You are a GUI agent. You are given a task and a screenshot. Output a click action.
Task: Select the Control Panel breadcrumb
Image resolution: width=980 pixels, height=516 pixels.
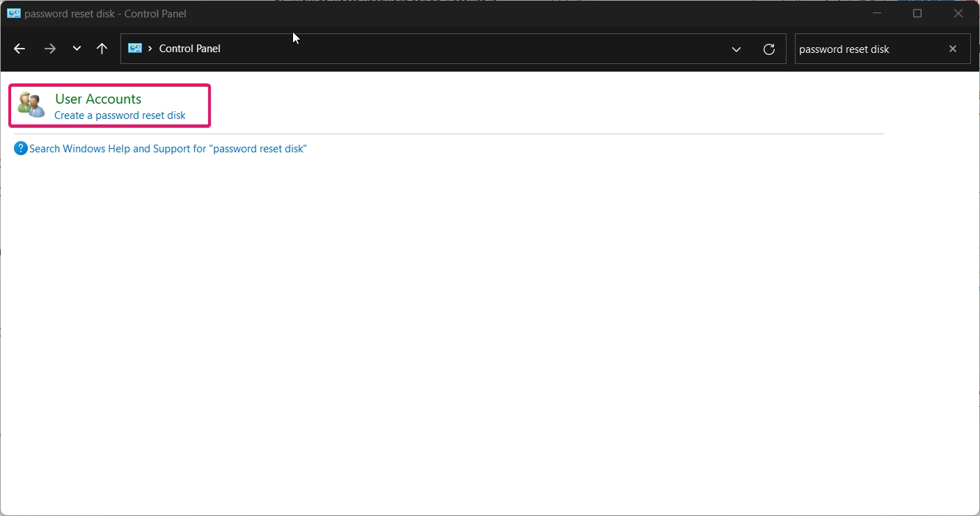190,49
